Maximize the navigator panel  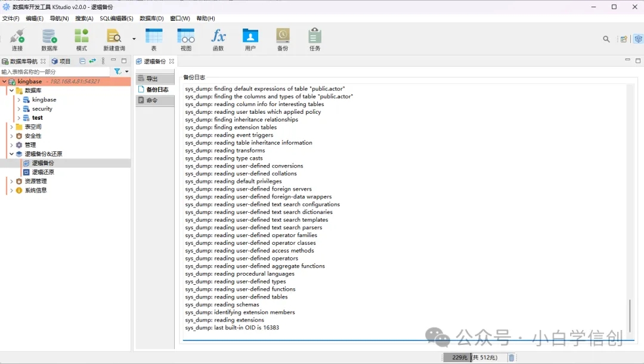click(x=124, y=60)
